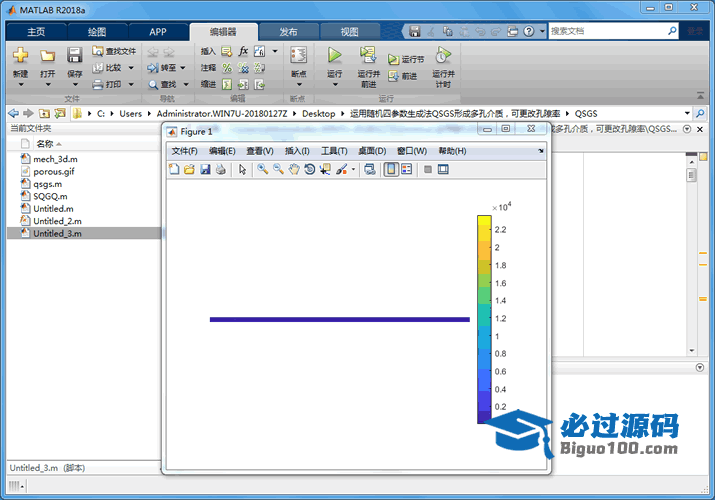The image size is (715, 500).
Task: Toggle the Show Plot Tools button
Action: (443, 170)
